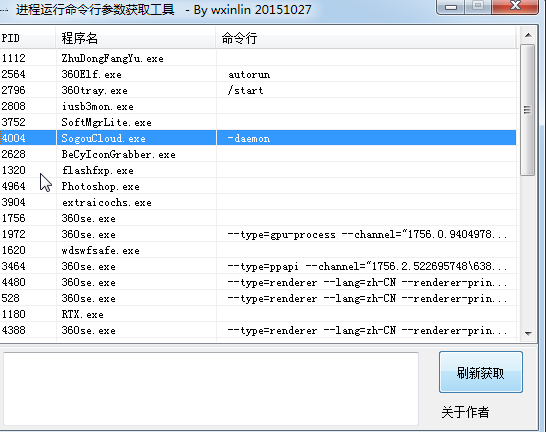Viewport: 546px width, 432px height.
Task: Sort by the 程序名 column header
Action: pyautogui.click(x=135, y=38)
